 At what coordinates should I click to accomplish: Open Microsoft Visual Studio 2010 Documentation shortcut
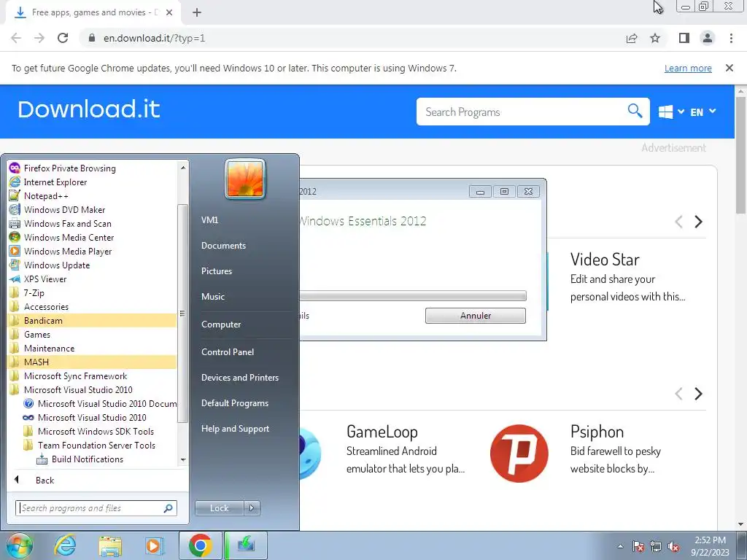tap(99, 403)
